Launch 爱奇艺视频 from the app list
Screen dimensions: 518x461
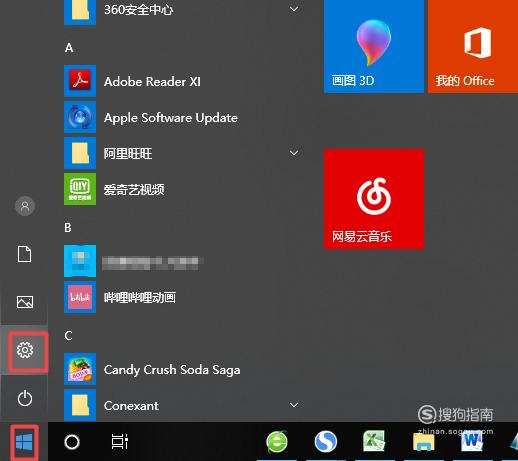click(x=134, y=190)
